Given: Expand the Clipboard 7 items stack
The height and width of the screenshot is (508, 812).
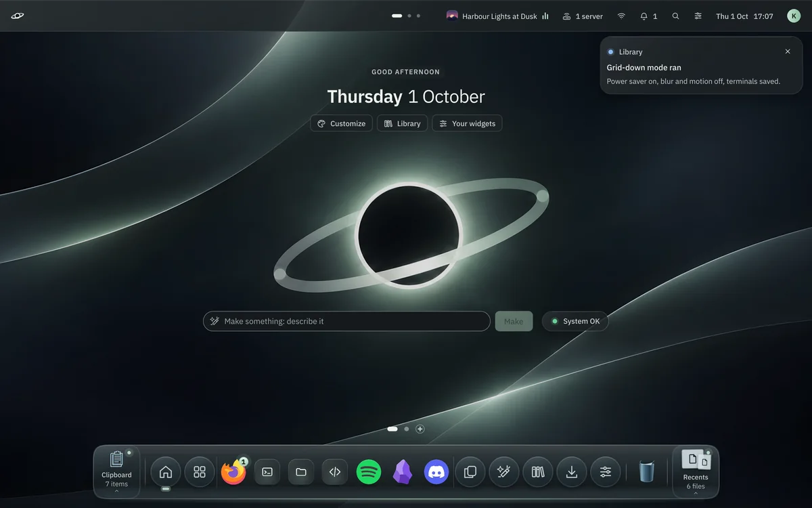Looking at the screenshot, I should click(x=116, y=471).
